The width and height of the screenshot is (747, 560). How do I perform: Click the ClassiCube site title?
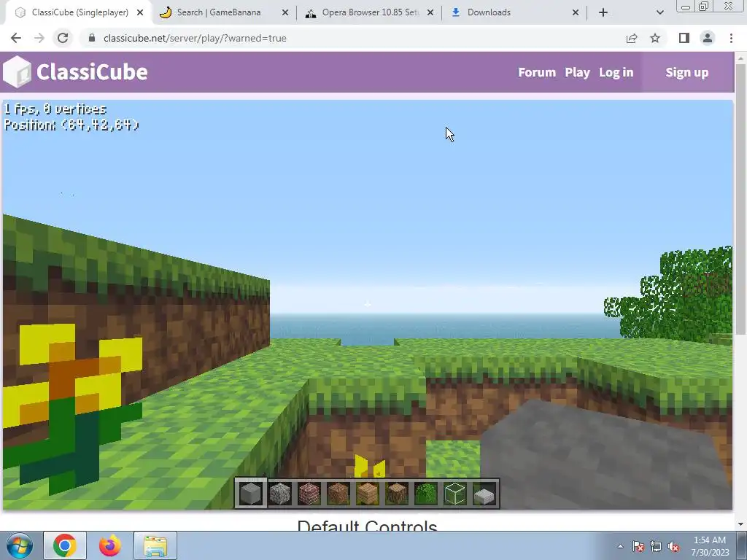click(92, 72)
